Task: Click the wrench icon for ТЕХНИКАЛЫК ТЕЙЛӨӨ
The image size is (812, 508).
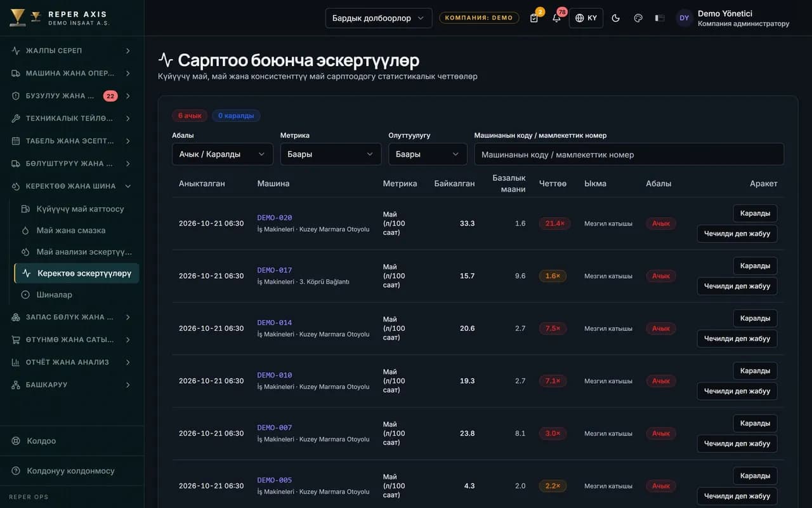Action: (16, 119)
